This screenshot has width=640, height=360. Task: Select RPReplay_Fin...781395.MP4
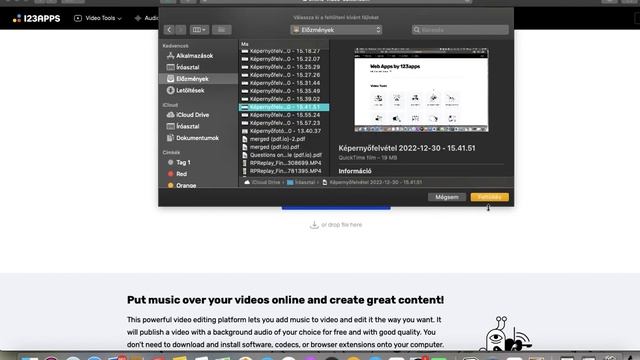tap(284, 171)
